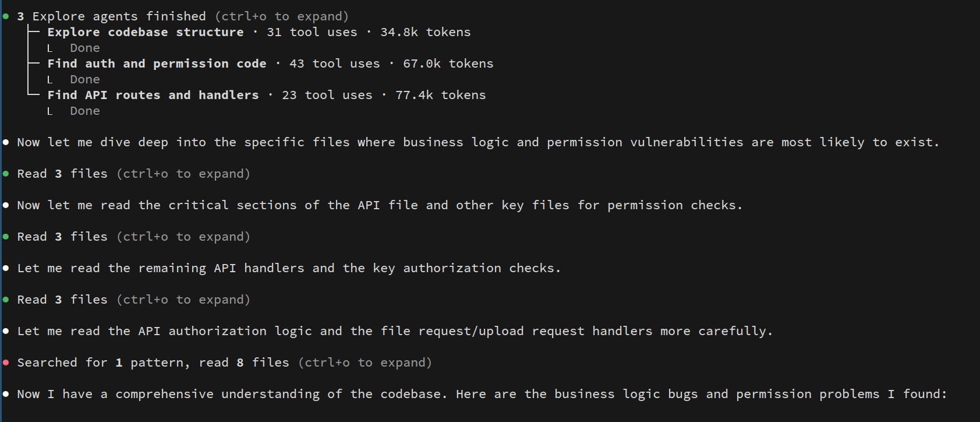Select the "Find API routes and handlers" agent entry
The height and width of the screenshot is (422, 980).
coord(153,95)
